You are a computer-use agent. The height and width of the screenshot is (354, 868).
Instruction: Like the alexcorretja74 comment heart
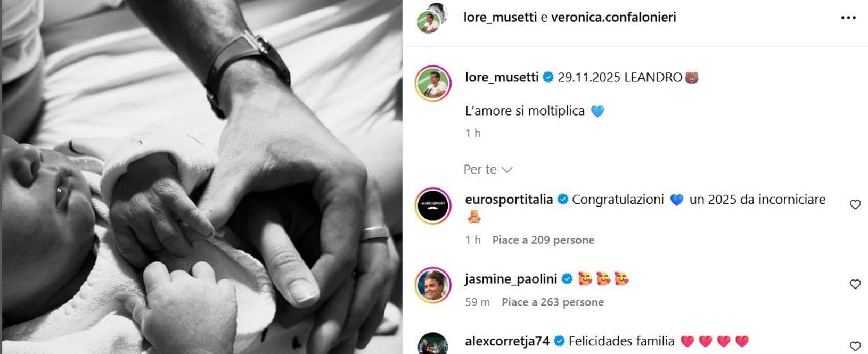(x=855, y=347)
